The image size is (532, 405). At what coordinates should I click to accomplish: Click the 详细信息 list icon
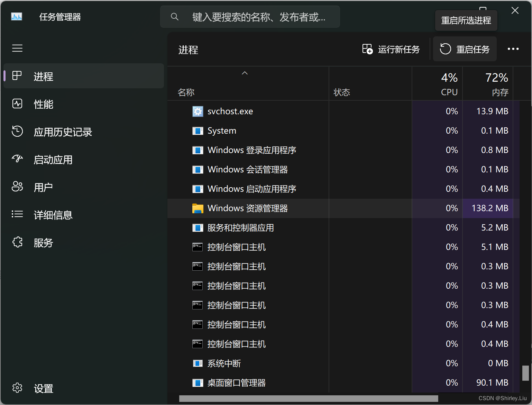click(x=17, y=214)
